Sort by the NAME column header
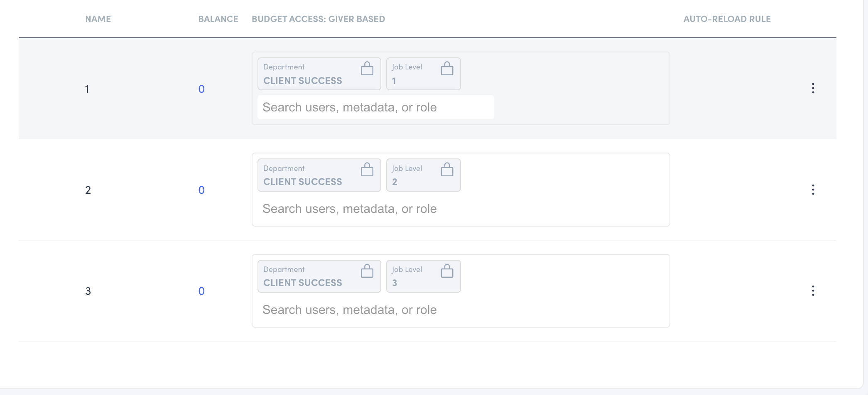The height and width of the screenshot is (395, 868). [x=98, y=19]
